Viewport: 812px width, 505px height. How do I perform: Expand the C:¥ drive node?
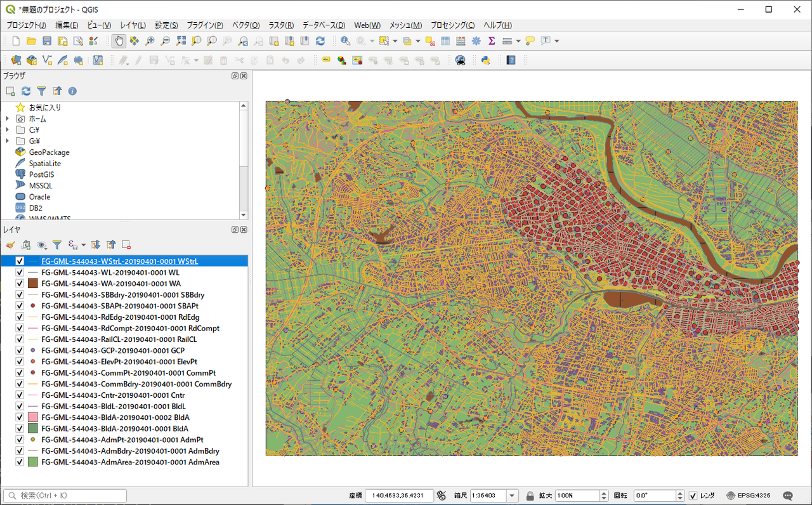[x=7, y=130]
